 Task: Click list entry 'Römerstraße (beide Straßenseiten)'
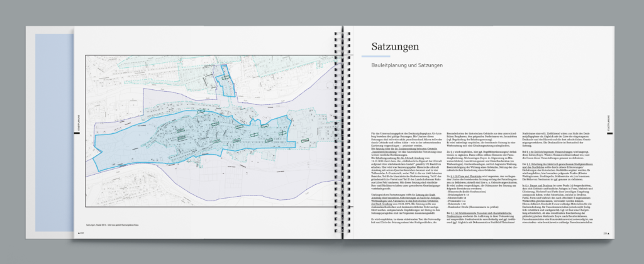[x=466, y=191]
